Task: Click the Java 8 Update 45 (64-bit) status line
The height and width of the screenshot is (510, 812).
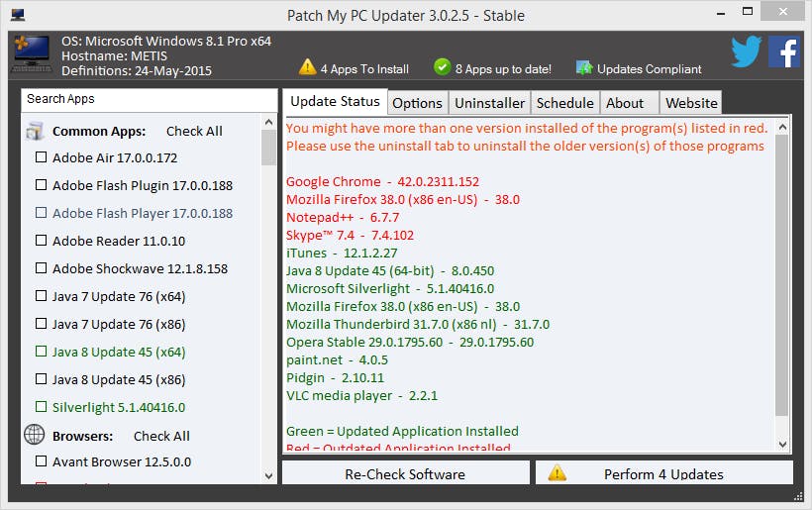Action: [390, 271]
